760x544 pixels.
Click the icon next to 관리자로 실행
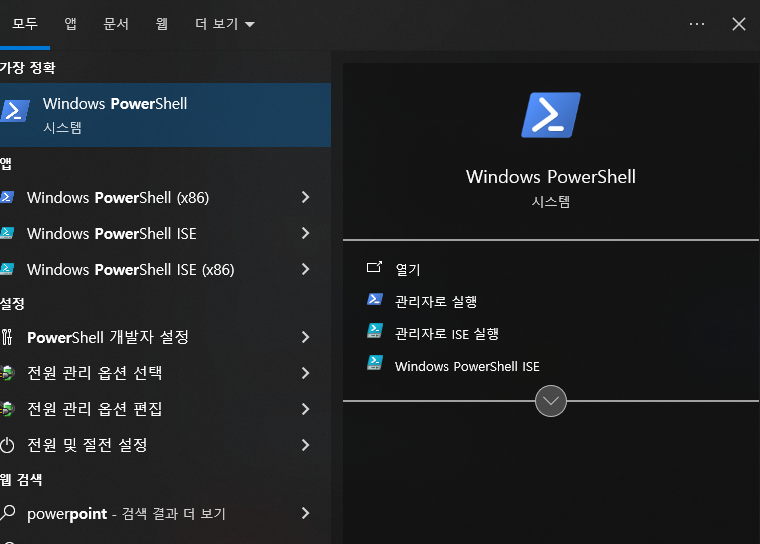pos(375,300)
